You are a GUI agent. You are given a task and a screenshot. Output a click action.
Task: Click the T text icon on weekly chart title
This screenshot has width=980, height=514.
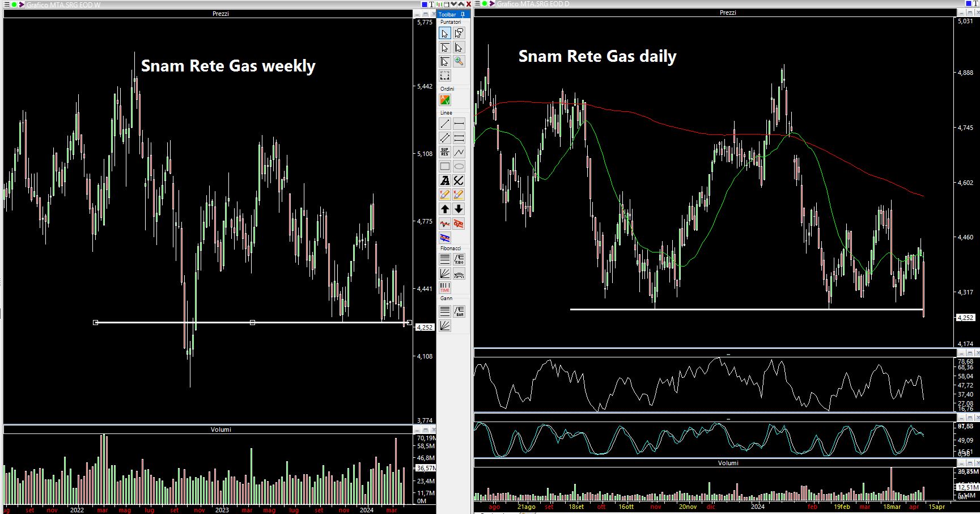tap(431, 4)
